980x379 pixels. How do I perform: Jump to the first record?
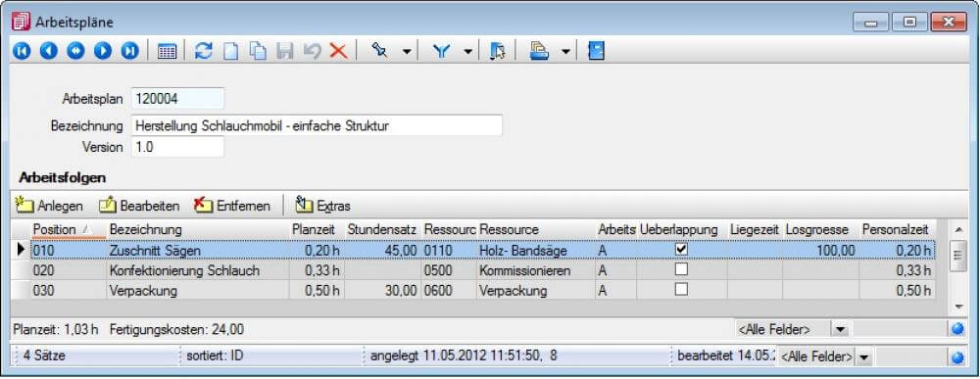(x=22, y=51)
